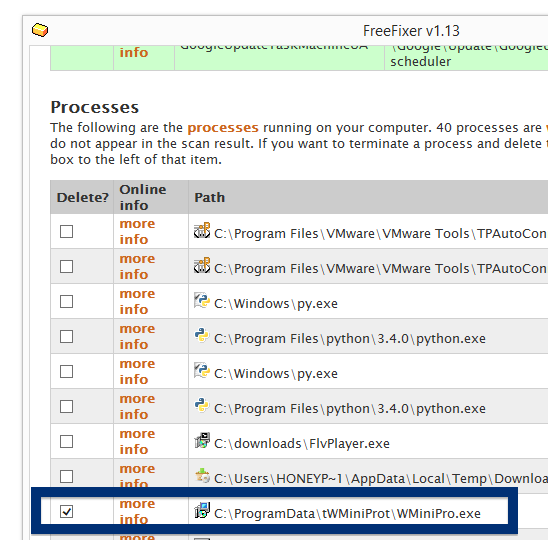Click the FlvPlayer.exe file icon
The image size is (548, 540).
click(x=202, y=440)
